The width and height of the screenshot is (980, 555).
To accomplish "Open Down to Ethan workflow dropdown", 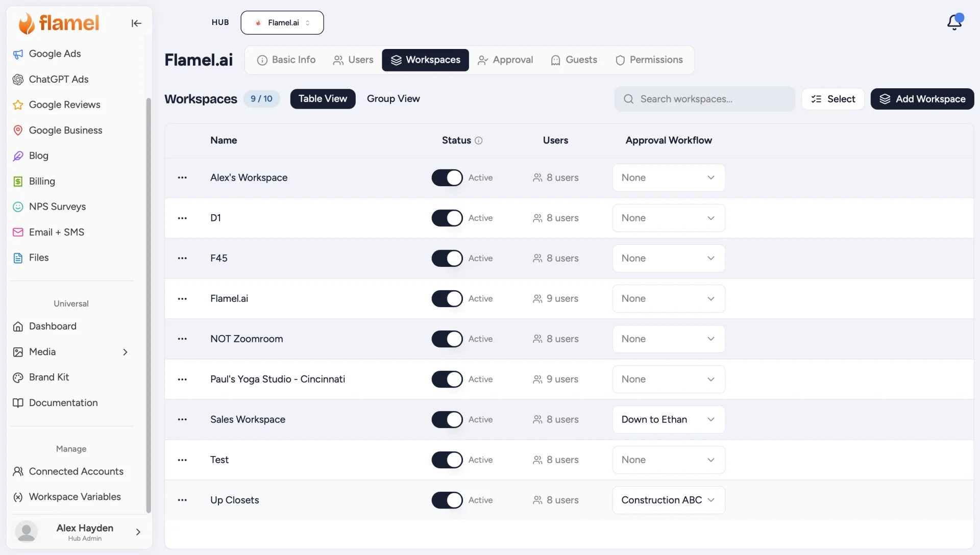I will tap(669, 419).
